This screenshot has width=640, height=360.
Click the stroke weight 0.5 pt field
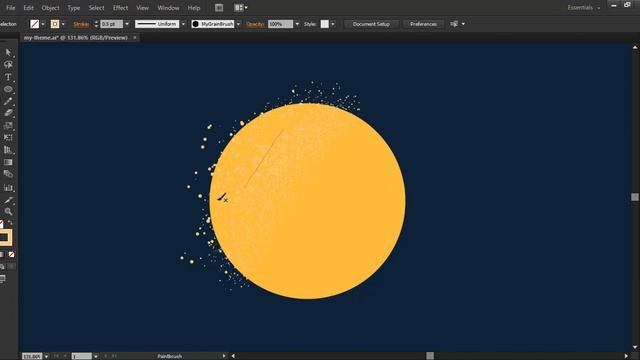[x=111, y=24]
